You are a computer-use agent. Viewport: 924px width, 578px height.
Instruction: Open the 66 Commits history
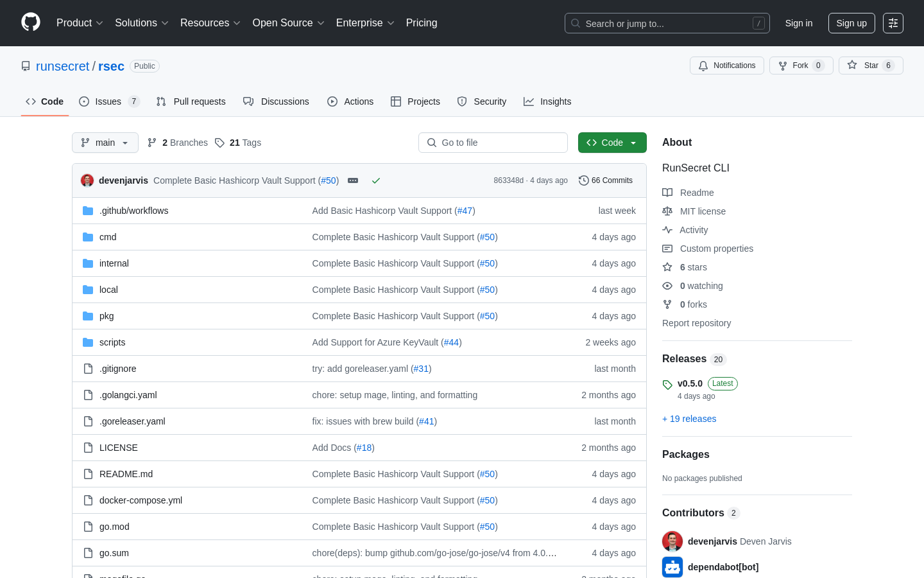click(606, 180)
